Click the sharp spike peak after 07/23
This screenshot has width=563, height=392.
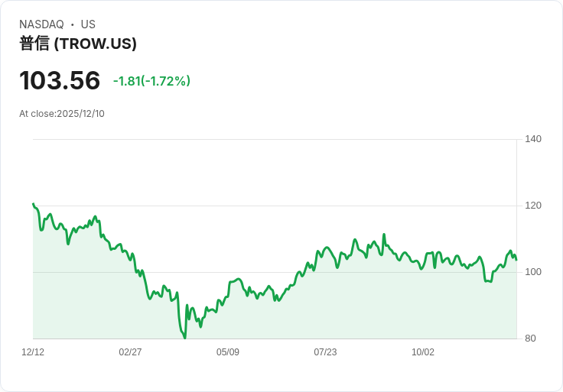coord(384,235)
